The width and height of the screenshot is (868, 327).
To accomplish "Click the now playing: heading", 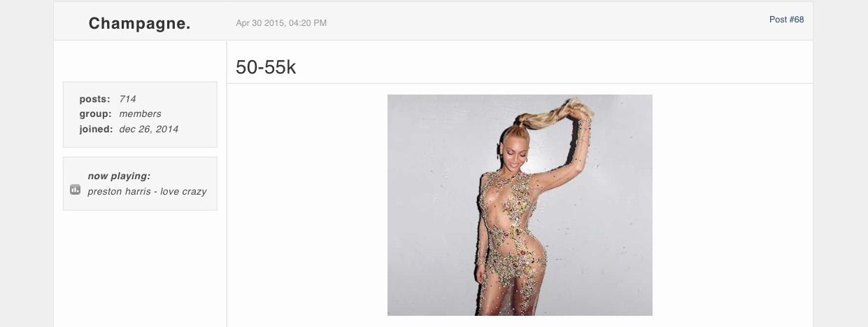I will click(119, 176).
